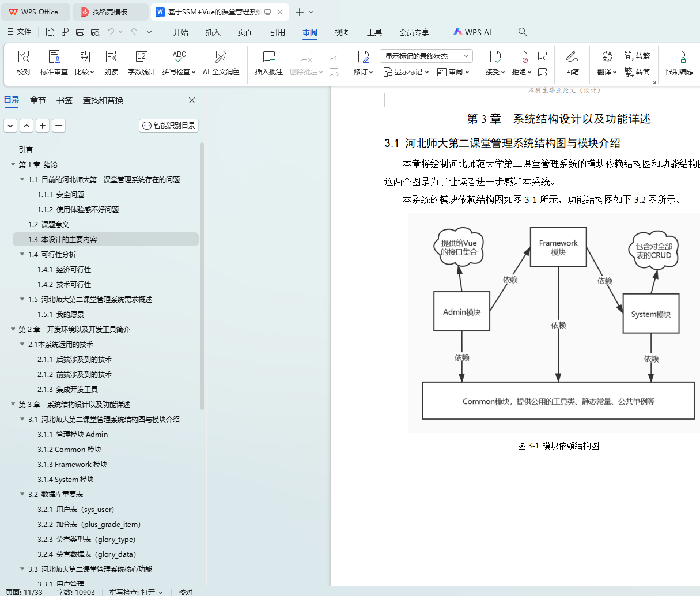
Task: Click the 智能识别目录 button
Action: (x=169, y=126)
